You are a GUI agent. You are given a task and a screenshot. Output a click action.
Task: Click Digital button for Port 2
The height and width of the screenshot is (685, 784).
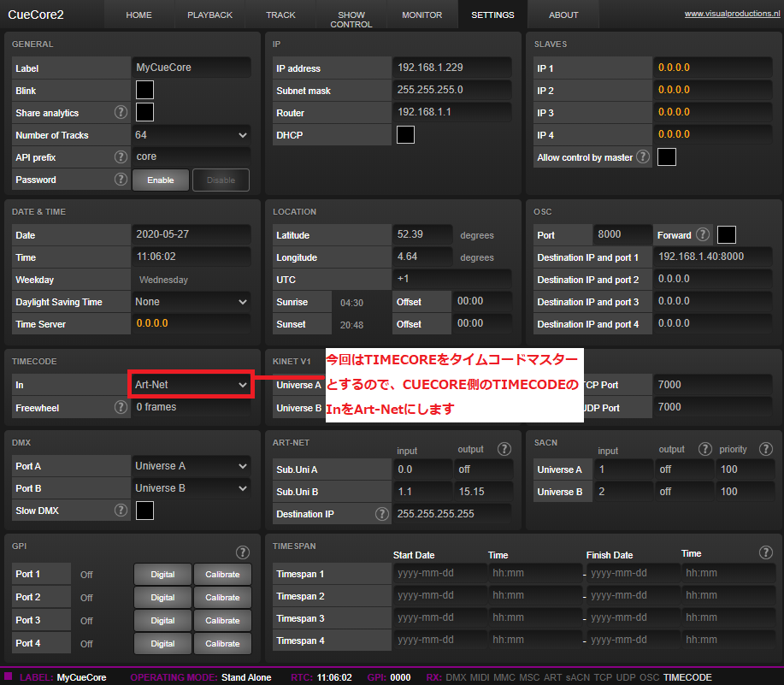162,598
